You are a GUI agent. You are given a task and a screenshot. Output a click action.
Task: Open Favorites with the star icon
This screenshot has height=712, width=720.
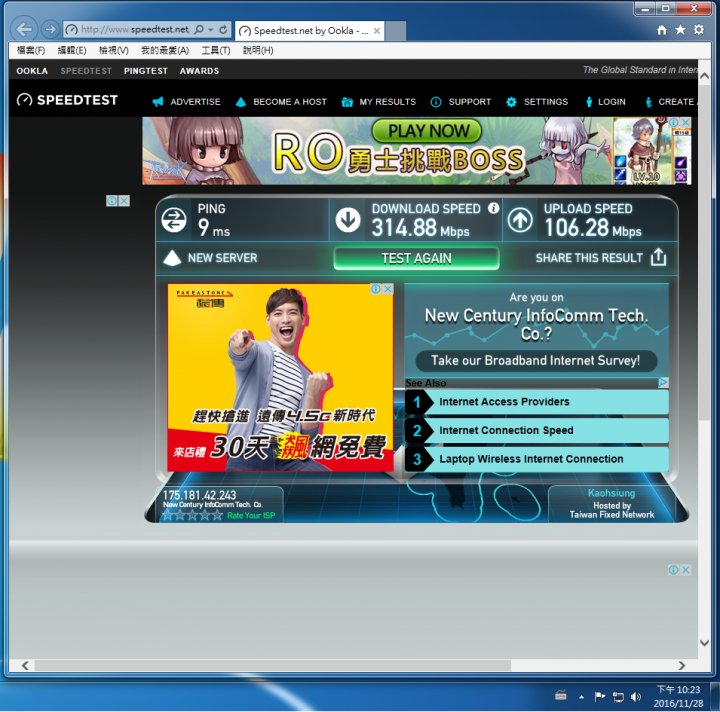click(x=680, y=30)
